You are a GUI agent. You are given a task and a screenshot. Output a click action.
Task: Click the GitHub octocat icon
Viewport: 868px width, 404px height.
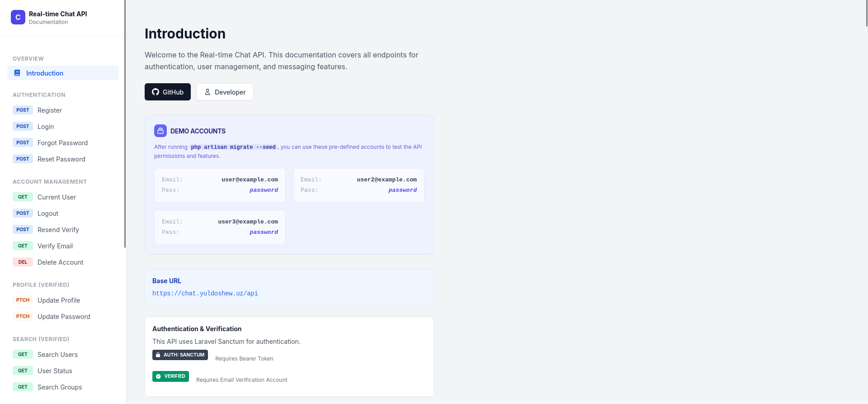pos(156,92)
